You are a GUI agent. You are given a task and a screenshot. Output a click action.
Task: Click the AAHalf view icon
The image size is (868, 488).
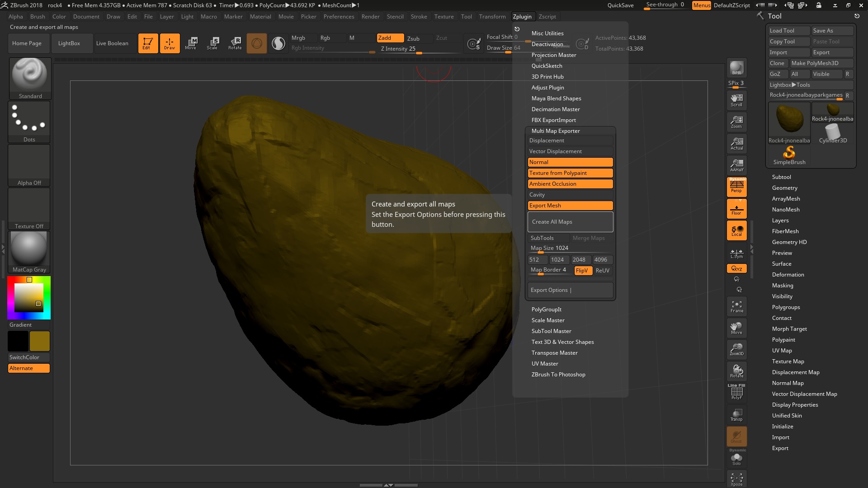(x=736, y=165)
